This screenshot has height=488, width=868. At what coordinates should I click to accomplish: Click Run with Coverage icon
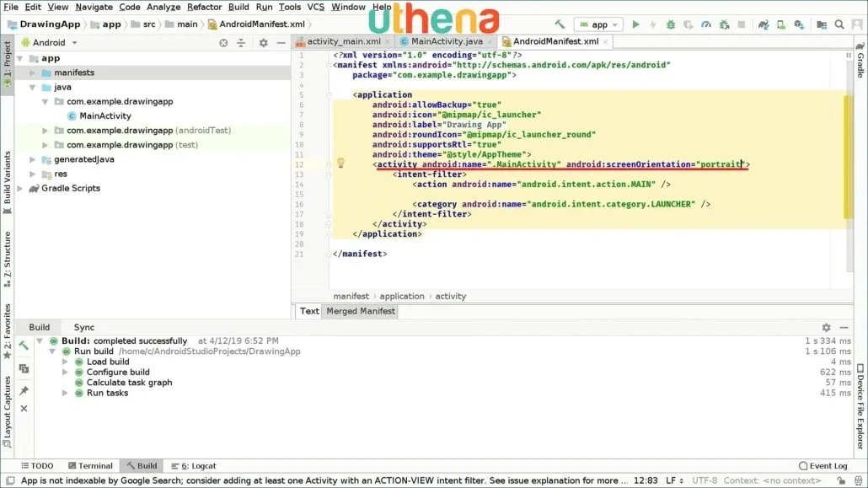(689, 24)
